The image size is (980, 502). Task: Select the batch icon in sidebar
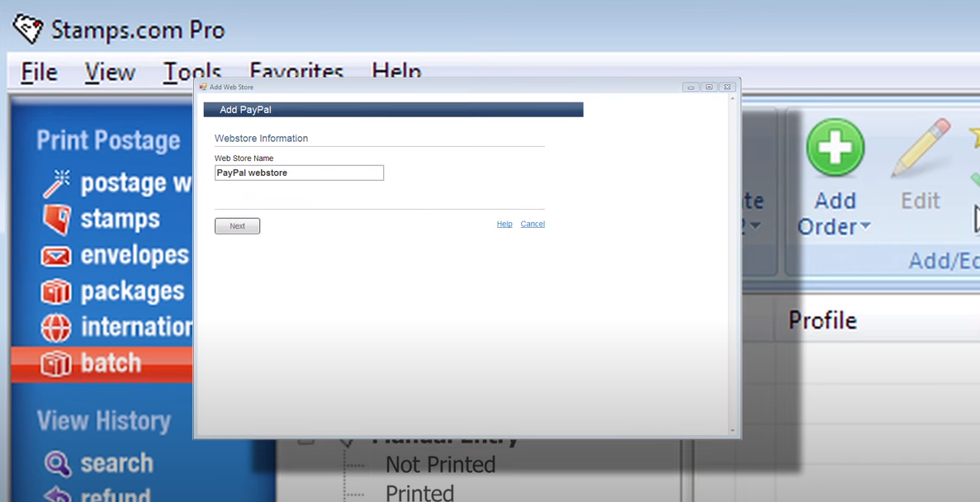coord(56,363)
